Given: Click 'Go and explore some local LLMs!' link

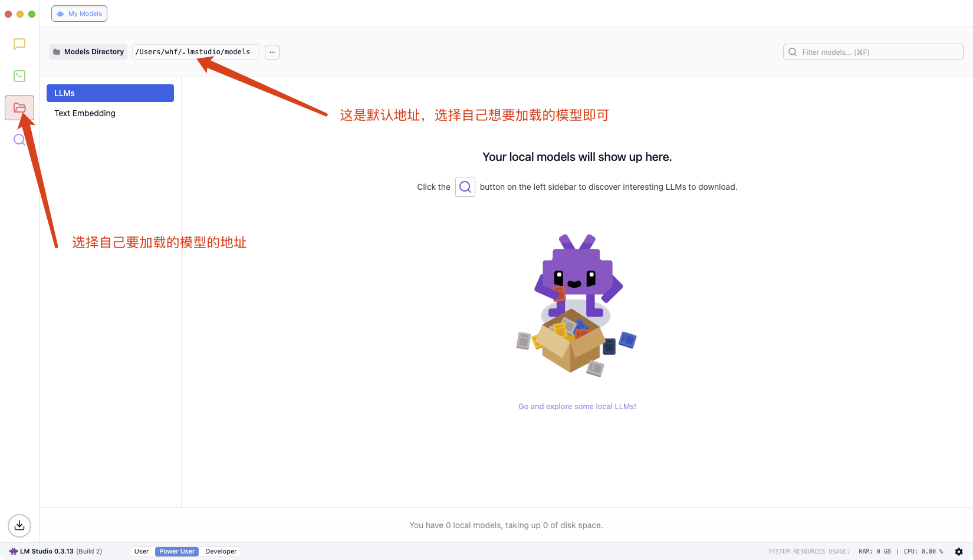Looking at the screenshot, I should 577,406.
